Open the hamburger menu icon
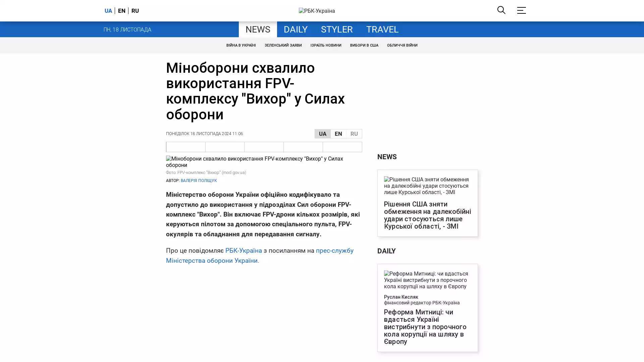Image resolution: width=644 pixels, height=362 pixels. [521, 10]
